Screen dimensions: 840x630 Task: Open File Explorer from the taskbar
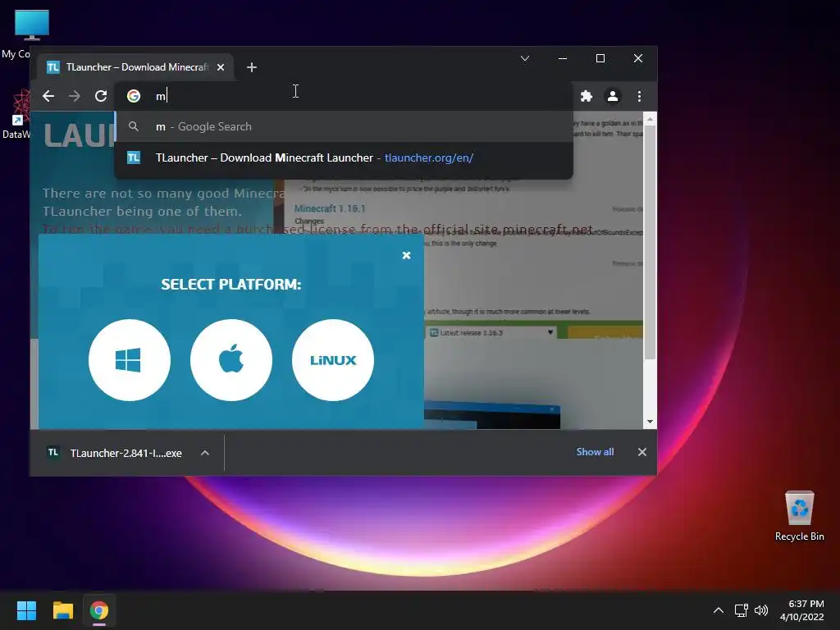(62, 610)
